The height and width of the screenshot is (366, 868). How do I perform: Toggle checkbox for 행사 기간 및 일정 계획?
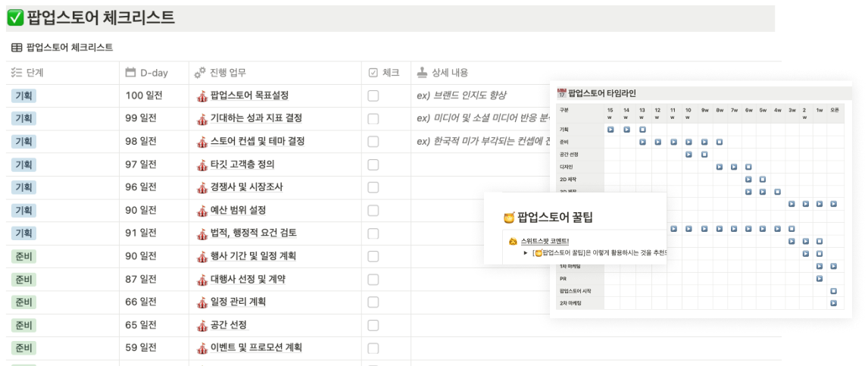point(373,256)
